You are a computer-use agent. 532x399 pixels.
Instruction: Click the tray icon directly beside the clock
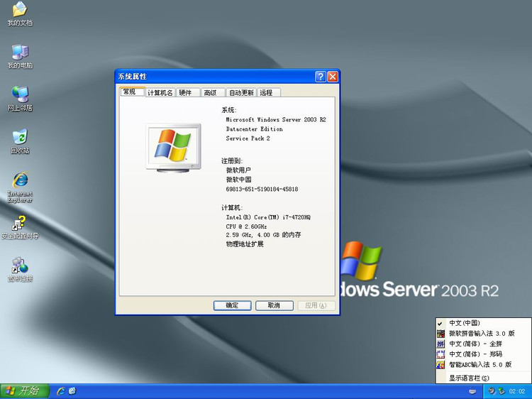(501, 391)
